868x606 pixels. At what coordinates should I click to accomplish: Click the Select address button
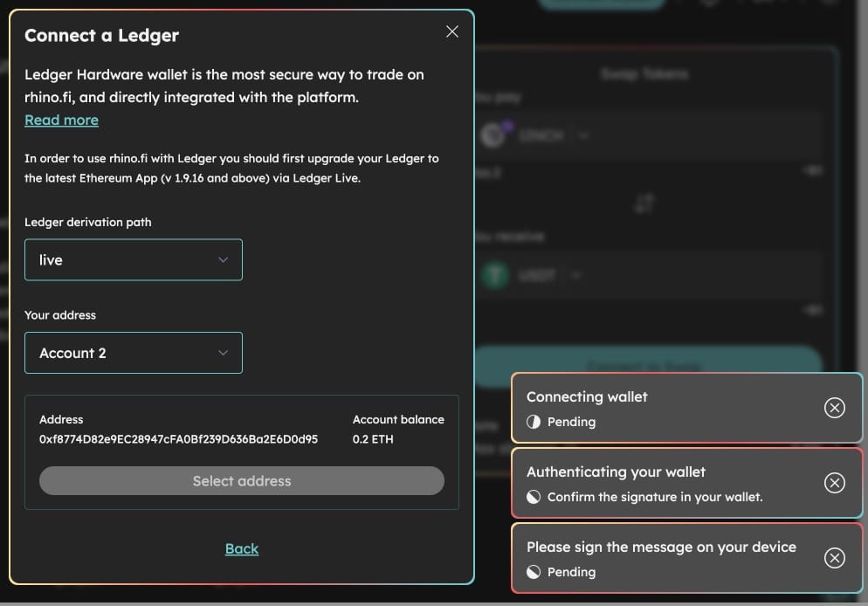coord(241,481)
